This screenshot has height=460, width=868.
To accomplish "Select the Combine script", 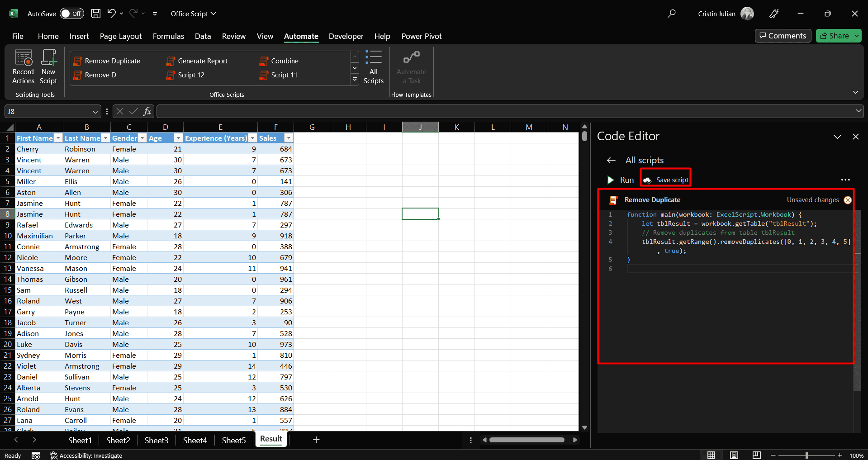I will [285, 61].
